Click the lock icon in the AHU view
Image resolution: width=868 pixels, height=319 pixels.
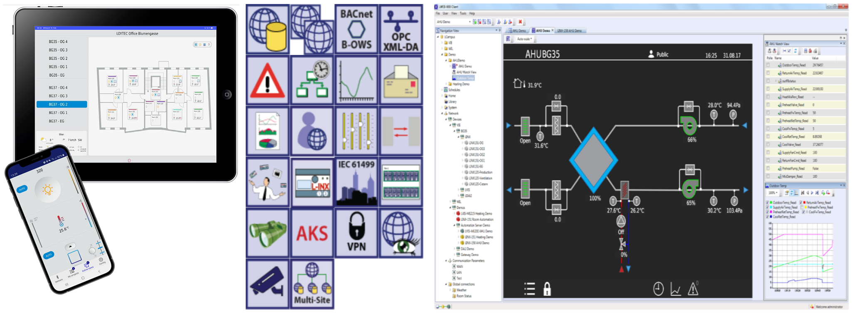pos(547,289)
